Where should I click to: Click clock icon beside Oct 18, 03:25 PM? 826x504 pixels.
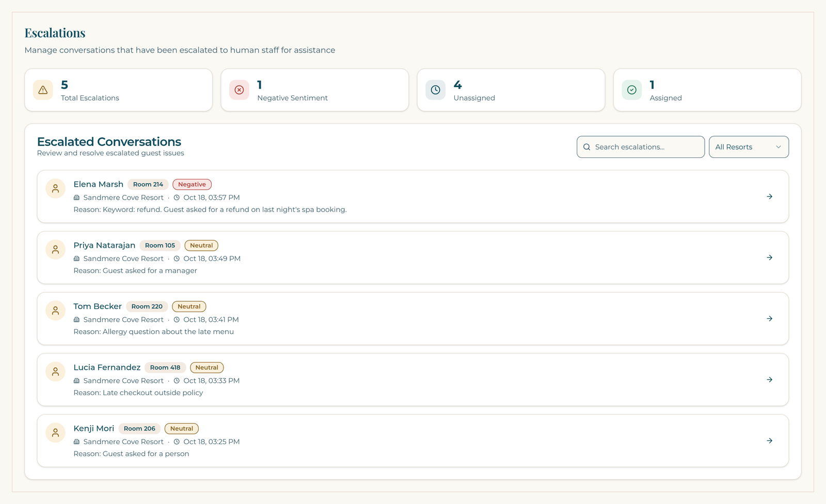click(x=177, y=442)
